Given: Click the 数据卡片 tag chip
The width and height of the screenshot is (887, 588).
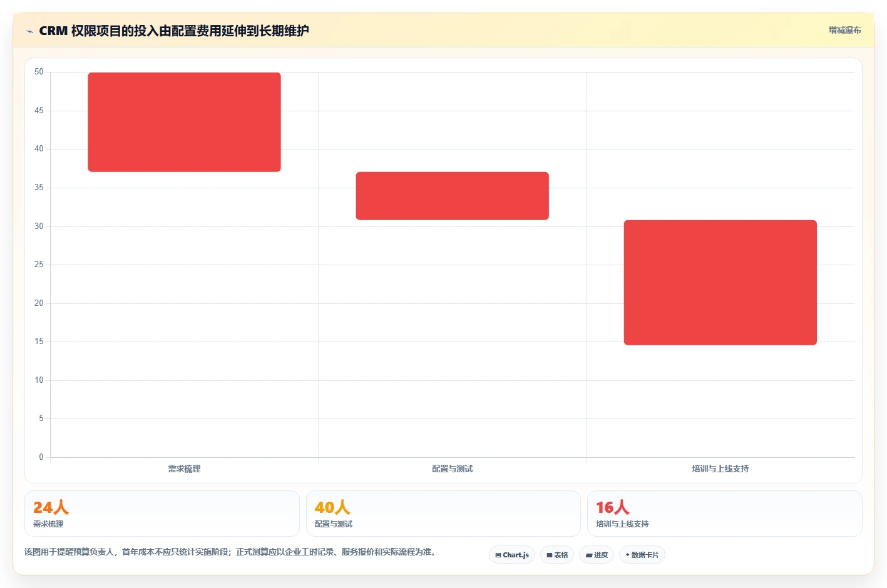Looking at the screenshot, I should pyautogui.click(x=642, y=555).
